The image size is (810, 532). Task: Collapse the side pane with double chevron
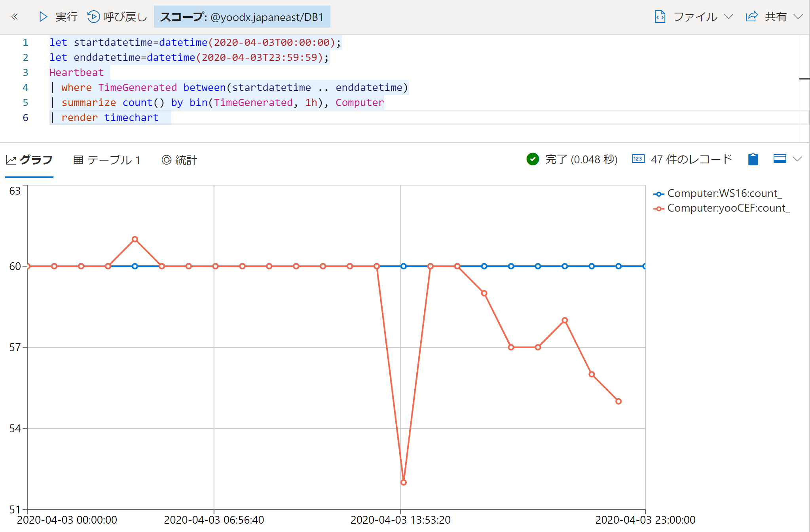point(15,17)
